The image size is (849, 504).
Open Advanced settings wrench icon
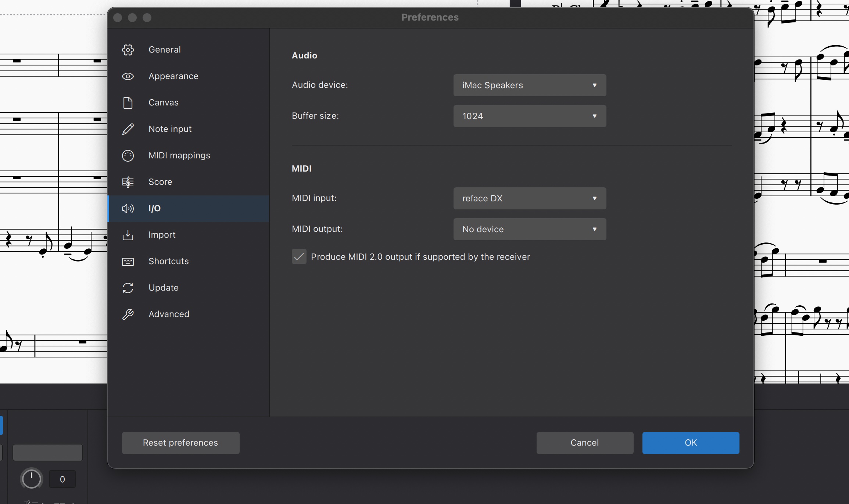[x=128, y=314]
